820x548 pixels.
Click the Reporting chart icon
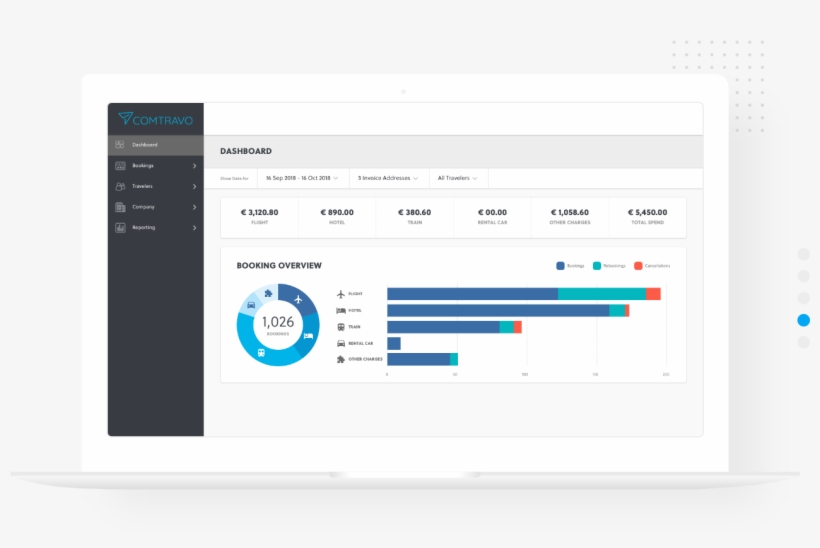click(121, 228)
